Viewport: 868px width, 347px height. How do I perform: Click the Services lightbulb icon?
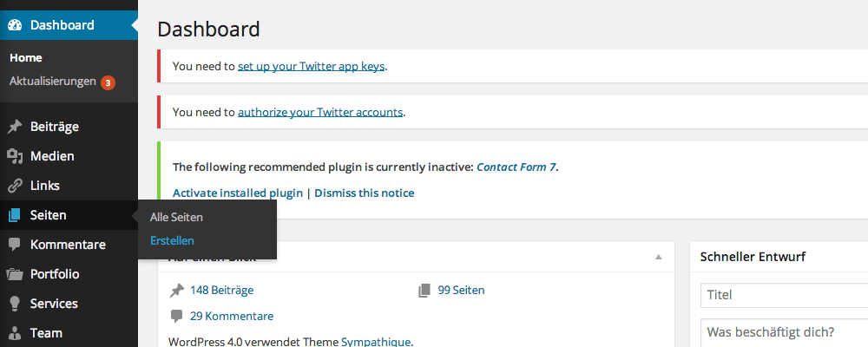coord(15,304)
